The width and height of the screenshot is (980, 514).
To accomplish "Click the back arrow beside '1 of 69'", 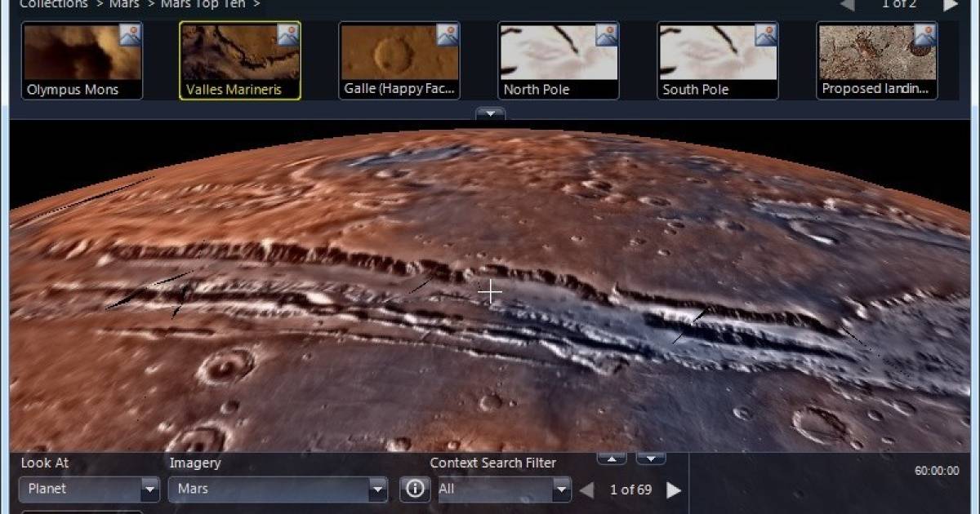I will [586, 490].
